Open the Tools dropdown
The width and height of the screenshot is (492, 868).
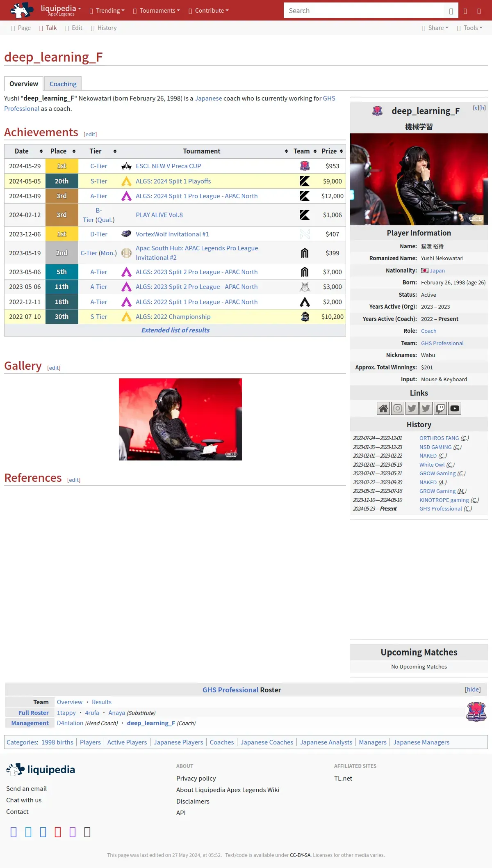coord(469,28)
